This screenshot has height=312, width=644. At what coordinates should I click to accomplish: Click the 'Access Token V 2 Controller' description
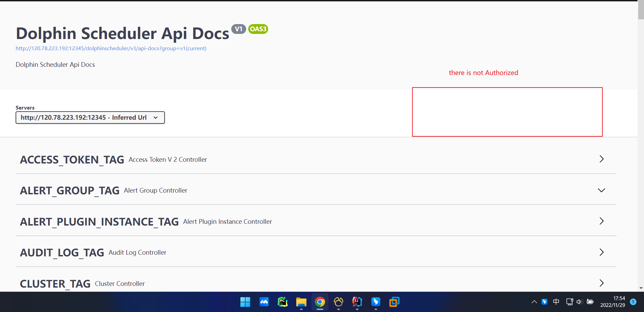168,160
